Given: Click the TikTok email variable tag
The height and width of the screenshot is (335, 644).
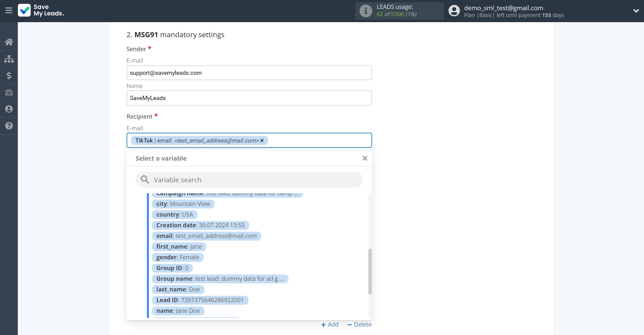Looking at the screenshot, I should coord(199,141).
